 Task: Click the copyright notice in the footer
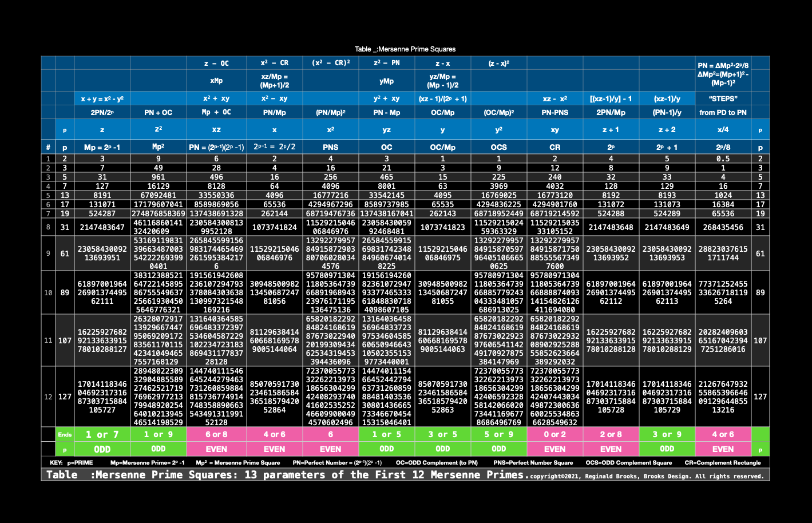coord(647,476)
